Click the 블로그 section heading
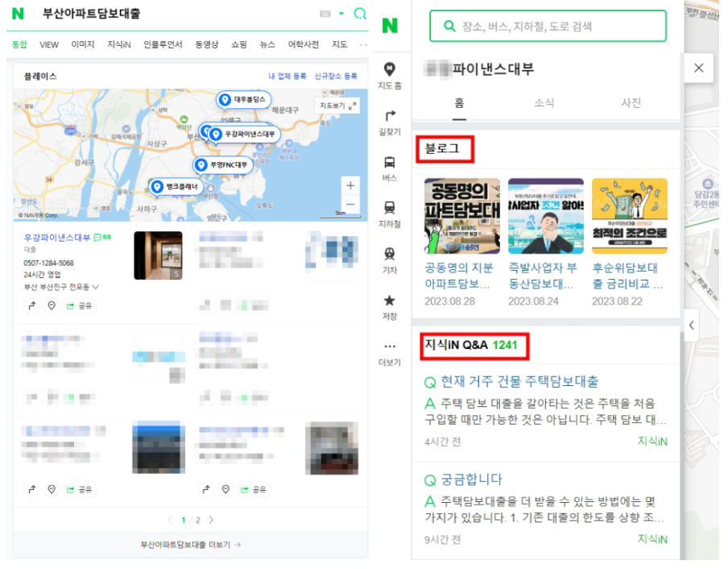Image resolution: width=728 pixels, height=569 pixels. (442, 148)
